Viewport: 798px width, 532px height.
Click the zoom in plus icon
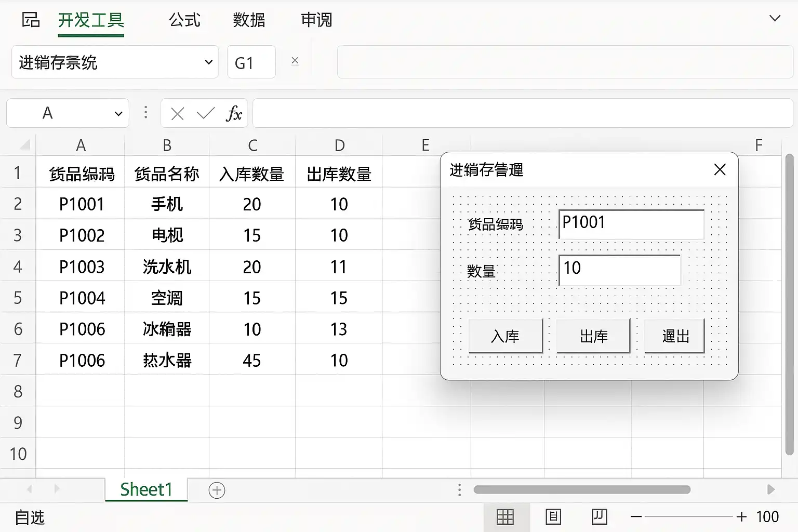coord(742,516)
